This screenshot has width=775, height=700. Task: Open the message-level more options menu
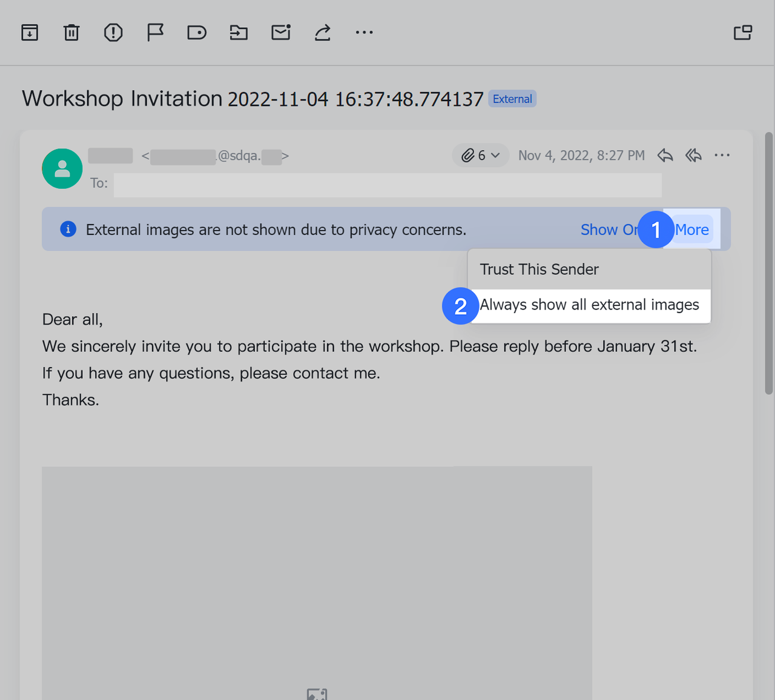click(722, 156)
